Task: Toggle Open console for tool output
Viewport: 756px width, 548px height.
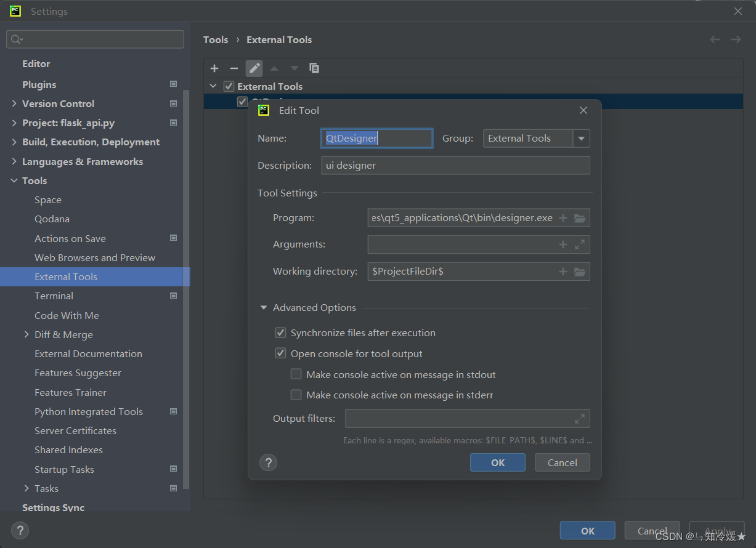Action: (x=281, y=354)
